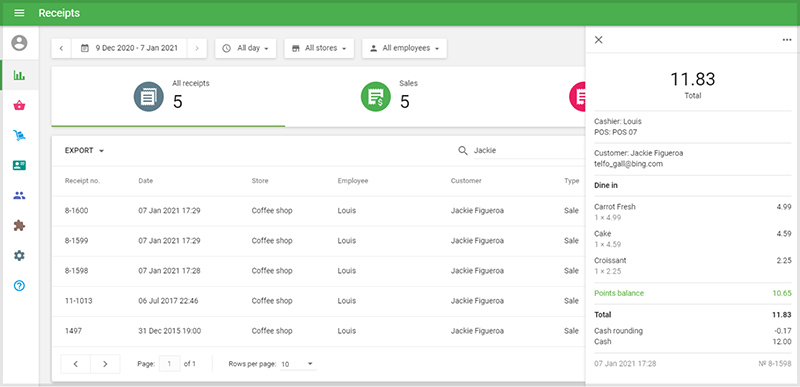Screen dimensions: 800x387
Task: Open the EXPORT menu button
Action: (84, 150)
